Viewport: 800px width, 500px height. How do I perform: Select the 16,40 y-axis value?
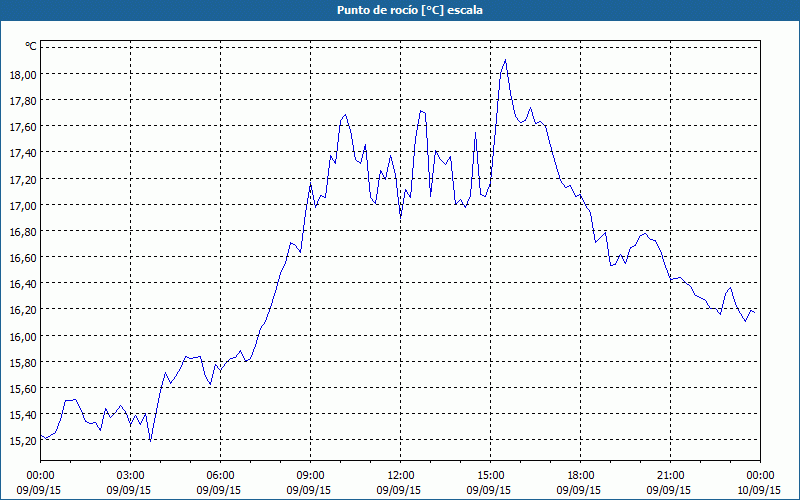click(x=23, y=284)
